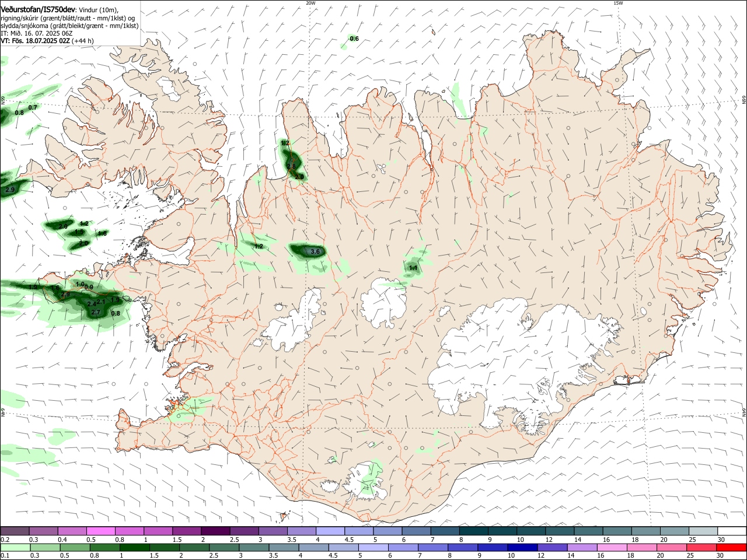Select the 'rigning/skúrir' legend description line

click(x=67, y=17)
